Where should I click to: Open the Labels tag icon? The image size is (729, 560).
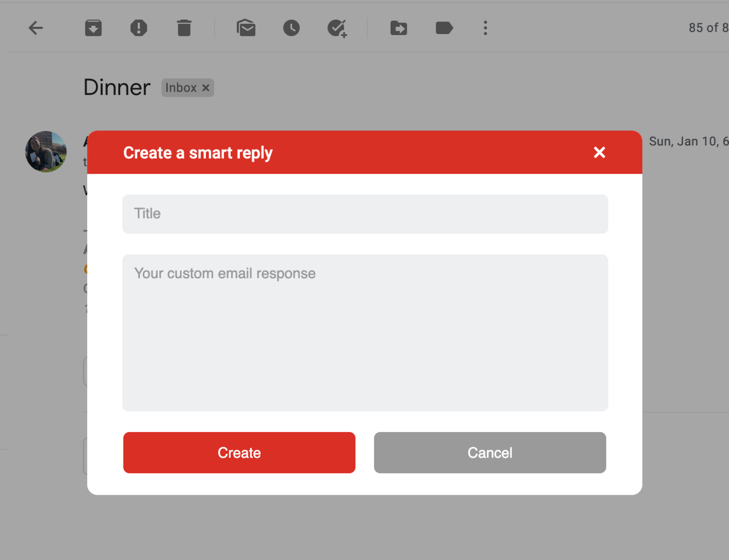click(444, 28)
